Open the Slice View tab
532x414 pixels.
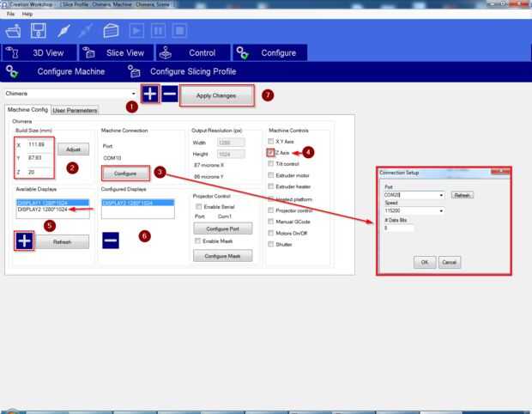click(116, 53)
